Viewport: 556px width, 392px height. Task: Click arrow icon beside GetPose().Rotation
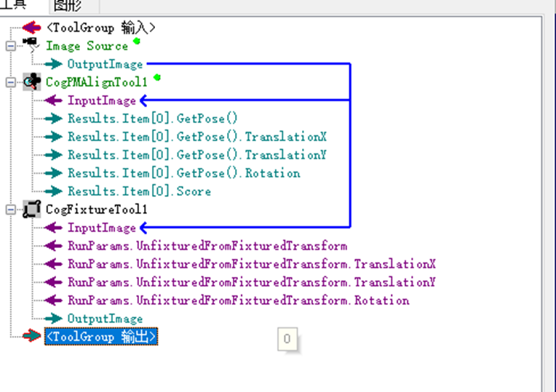click(x=54, y=173)
